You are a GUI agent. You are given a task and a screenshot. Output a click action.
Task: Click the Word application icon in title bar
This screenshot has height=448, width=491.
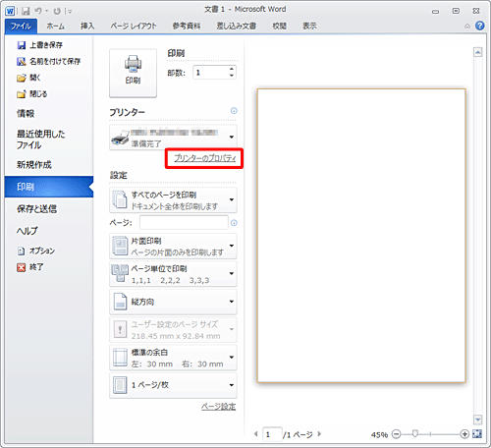tap(10, 11)
